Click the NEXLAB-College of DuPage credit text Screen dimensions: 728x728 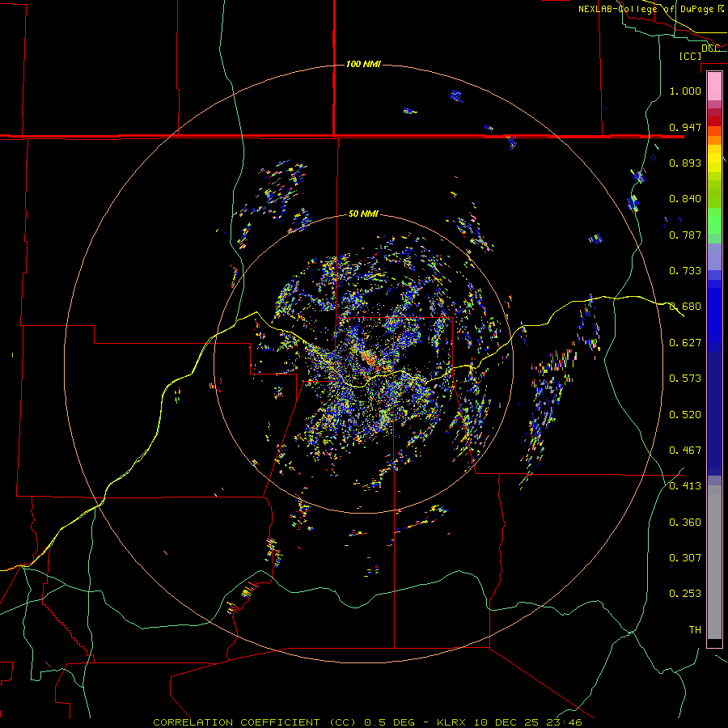tap(651, 9)
